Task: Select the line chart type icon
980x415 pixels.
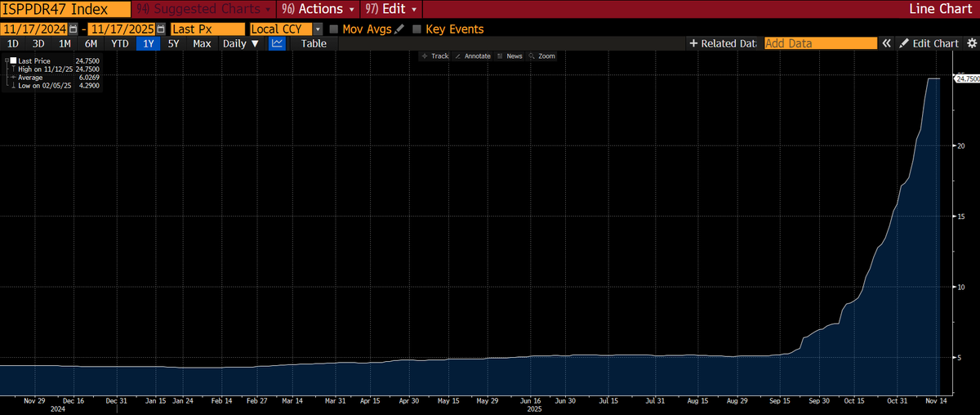Action: [278, 43]
